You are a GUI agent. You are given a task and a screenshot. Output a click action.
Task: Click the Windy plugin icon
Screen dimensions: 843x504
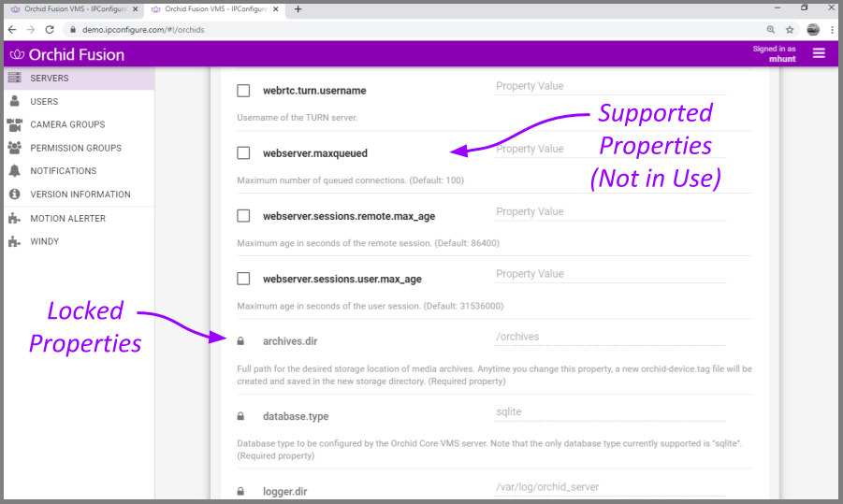coord(15,241)
